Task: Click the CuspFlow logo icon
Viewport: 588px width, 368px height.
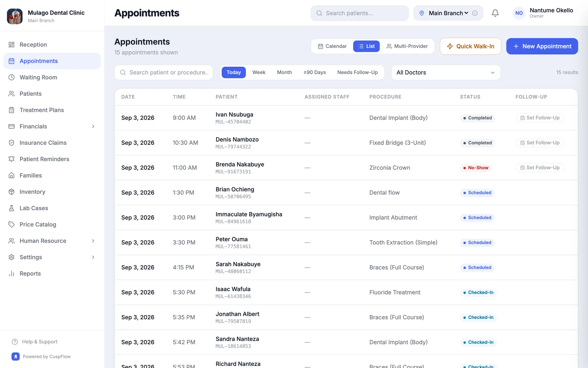Action: pyautogui.click(x=15, y=357)
